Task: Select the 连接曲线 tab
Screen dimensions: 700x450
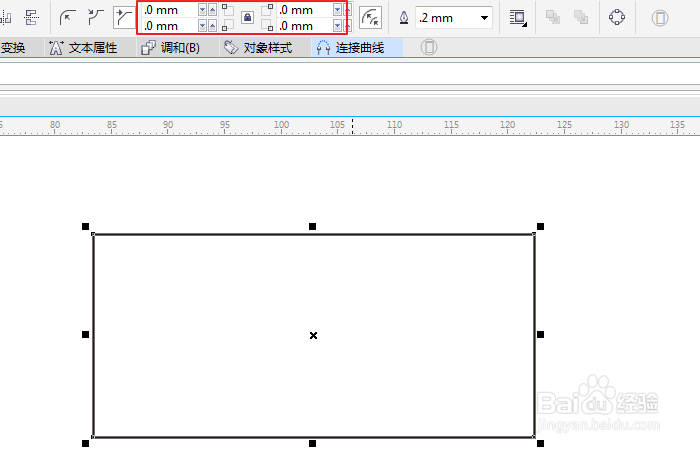Action: [x=357, y=47]
